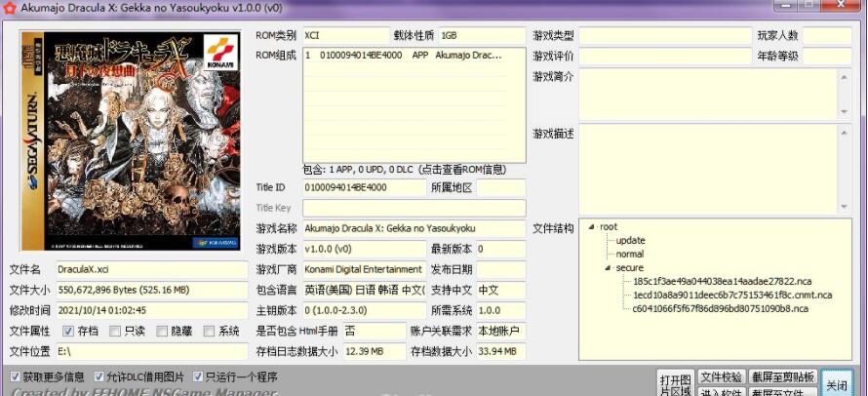The height and width of the screenshot is (396, 868).
Task: Click the 打开图片区域 button
Action: [675, 383]
